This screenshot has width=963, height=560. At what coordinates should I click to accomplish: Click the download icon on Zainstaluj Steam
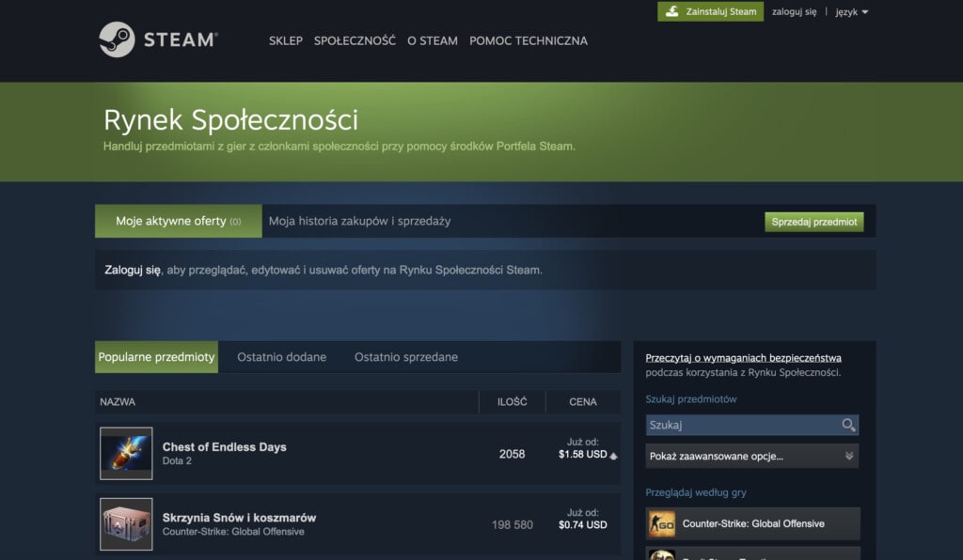point(672,11)
